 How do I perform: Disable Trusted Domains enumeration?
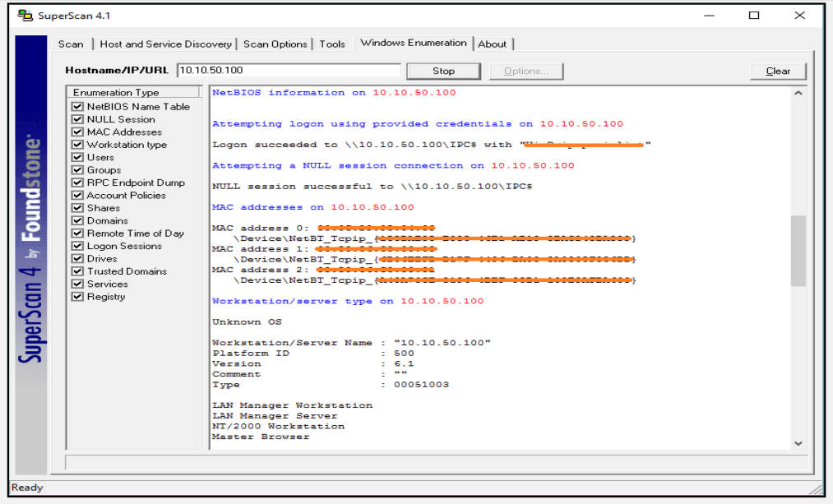[76, 270]
